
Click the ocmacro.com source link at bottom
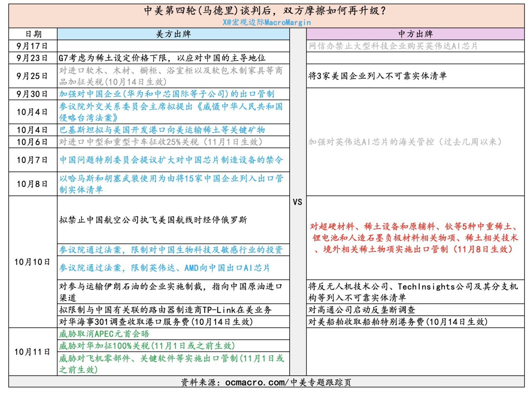click(x=266, y=382)
